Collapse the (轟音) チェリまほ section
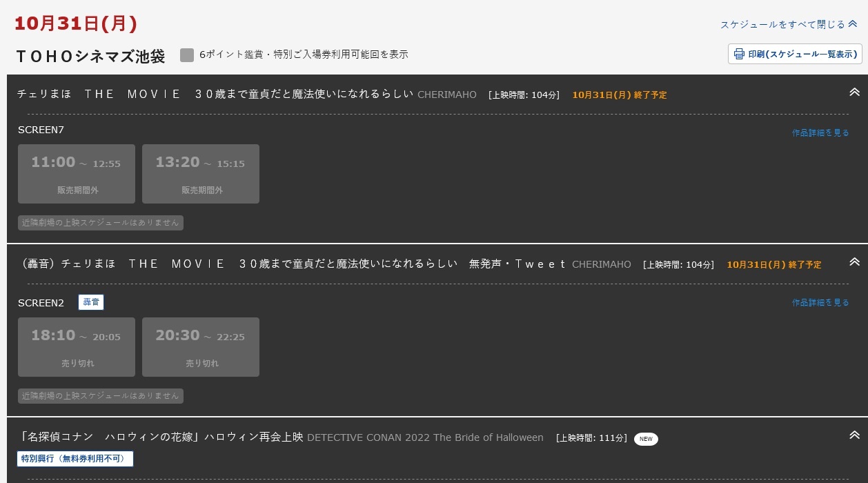Image resolution: width=868 pixels, height=483 pixels. click(x=854, y=262)
